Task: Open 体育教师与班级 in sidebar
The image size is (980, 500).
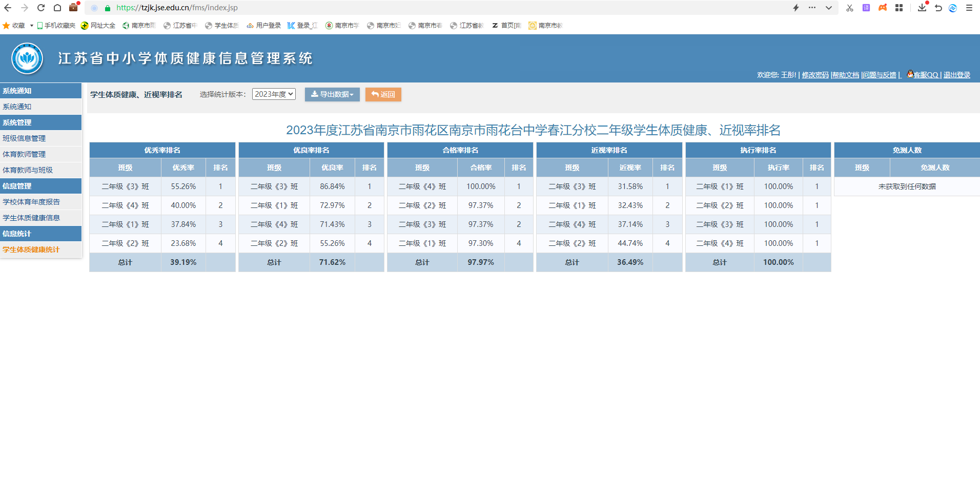Action: [41, 170]
